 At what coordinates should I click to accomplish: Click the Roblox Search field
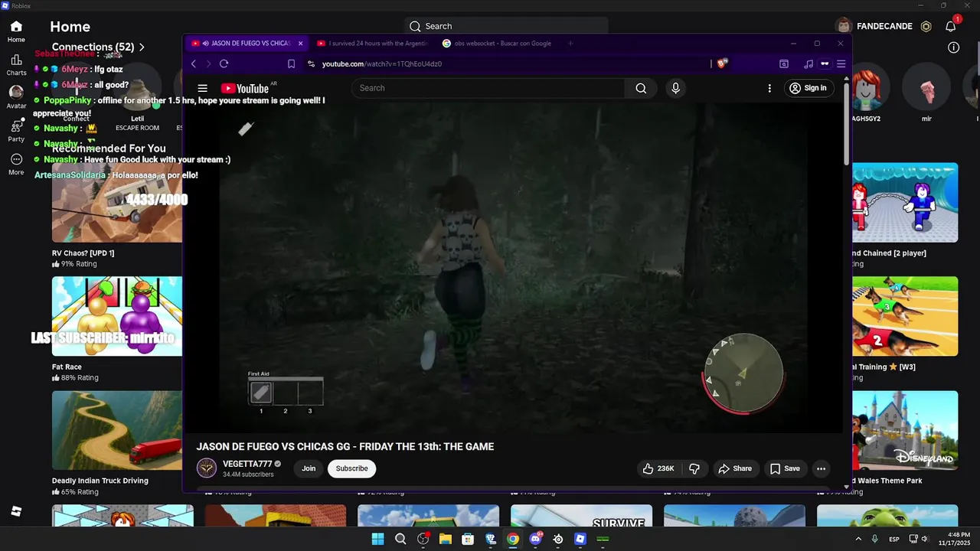[506, 26]
